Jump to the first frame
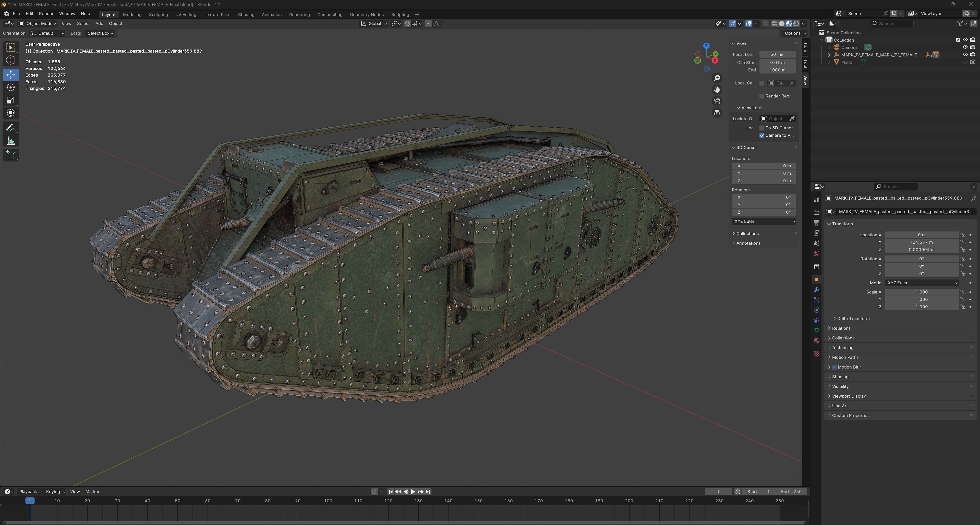Viewport: 980px width, 525px height. tap(391, 492)
